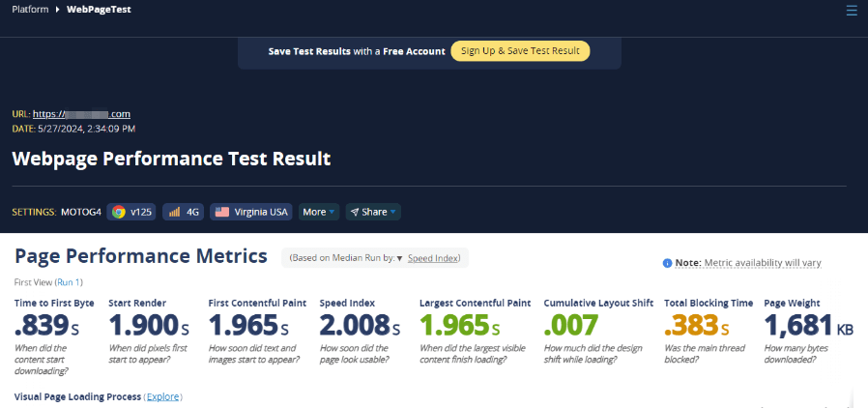The image size is (868, 408).
Task: Click the blue info icon beside Note
Action: pos(667,263)
